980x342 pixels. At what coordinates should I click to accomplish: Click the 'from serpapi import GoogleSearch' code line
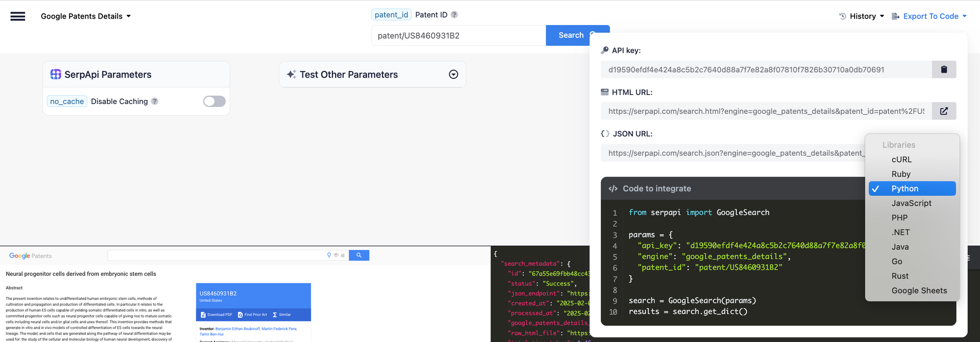click(699, 212)
